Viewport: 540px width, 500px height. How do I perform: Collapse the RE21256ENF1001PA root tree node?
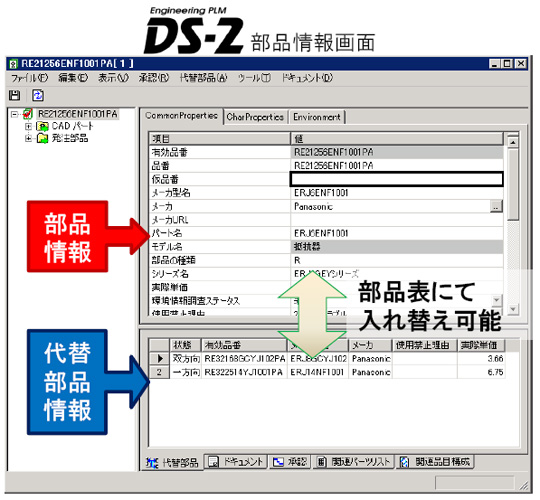(x=14, y=114)
